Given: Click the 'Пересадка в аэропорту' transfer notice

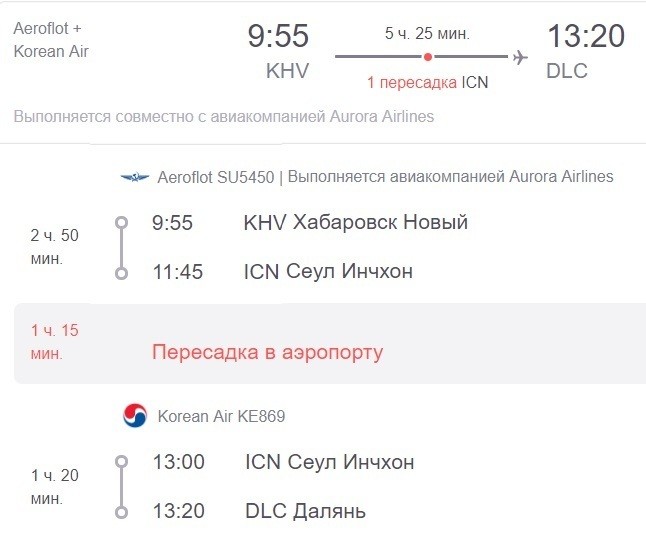Looking at the screenshot, I should coord(267,352).
